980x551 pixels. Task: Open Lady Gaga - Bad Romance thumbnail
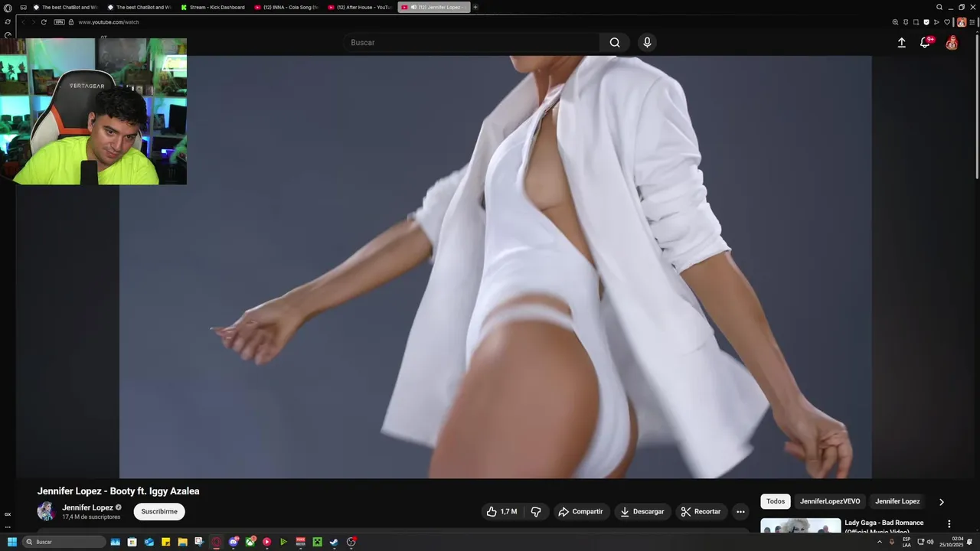(800, 525)
